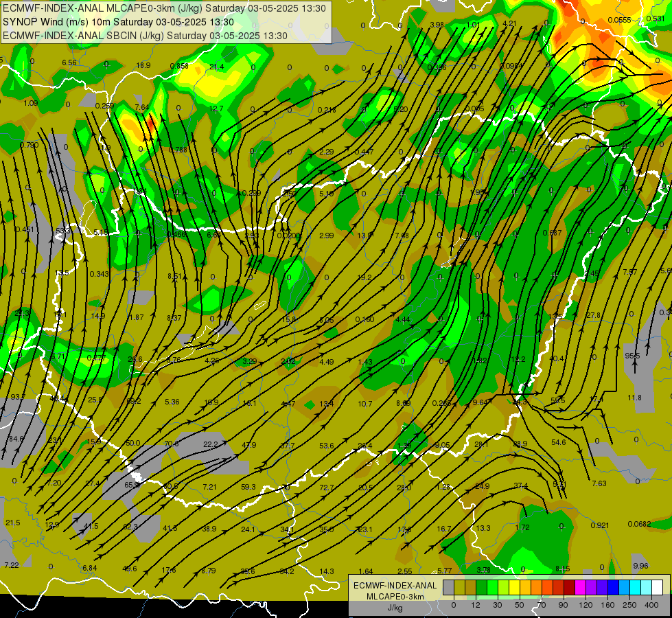Click the map value 59.3
This screenshot has height=618, width=672.
[x=248, y=487]
